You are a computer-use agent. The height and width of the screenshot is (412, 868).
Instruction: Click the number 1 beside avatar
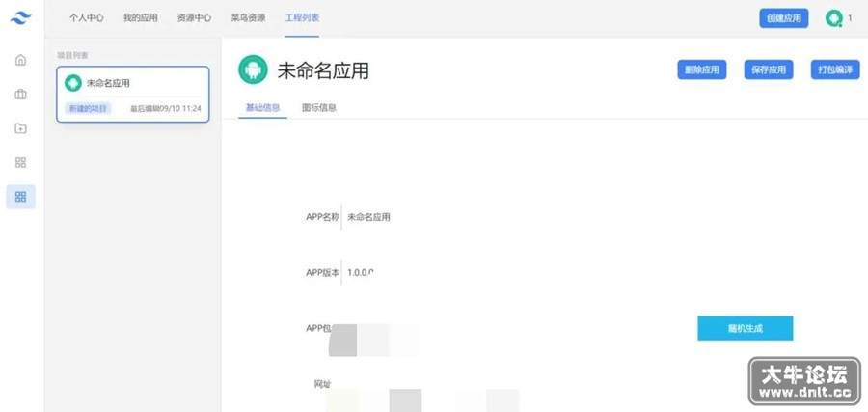(850, 18)
